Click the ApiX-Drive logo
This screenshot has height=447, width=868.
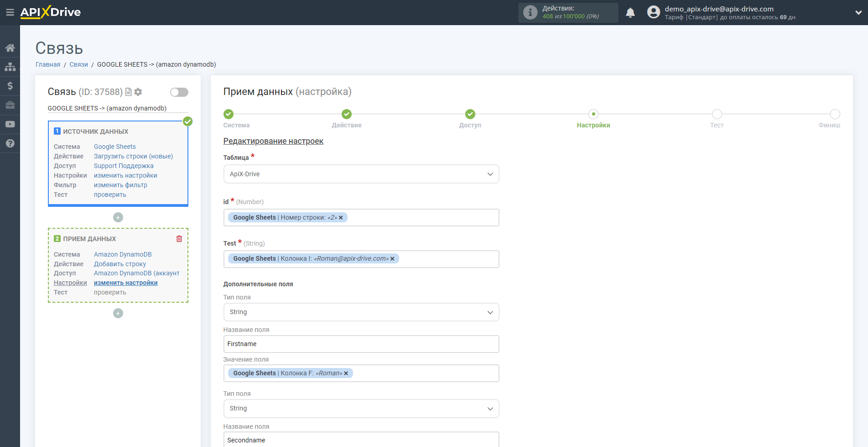(x=51, y=12)
